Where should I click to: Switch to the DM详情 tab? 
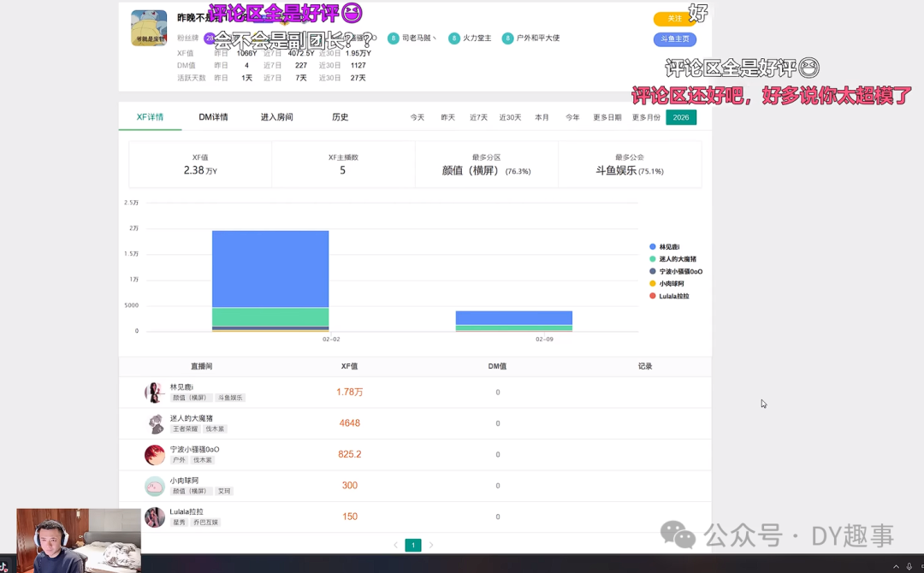click(x=213, y=117)
